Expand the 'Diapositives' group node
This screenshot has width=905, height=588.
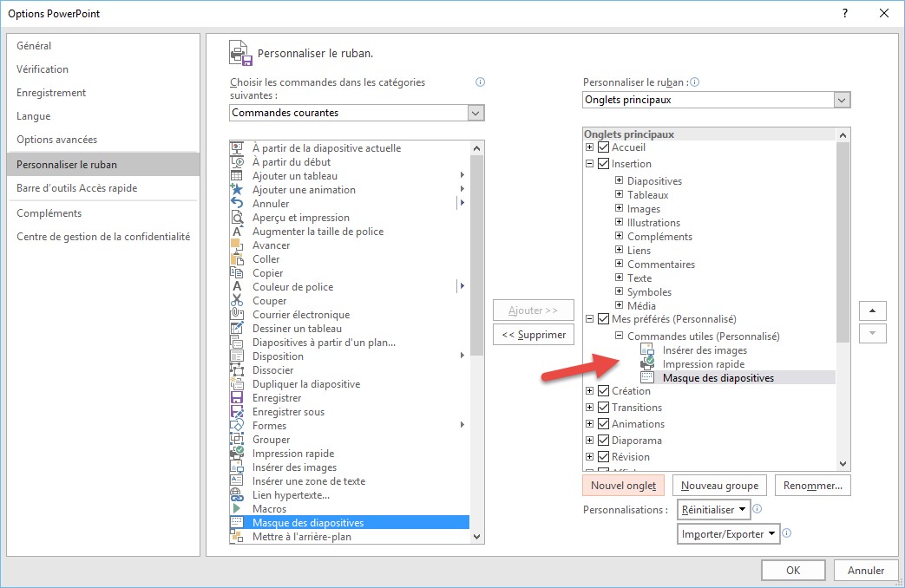click(619, 180)
